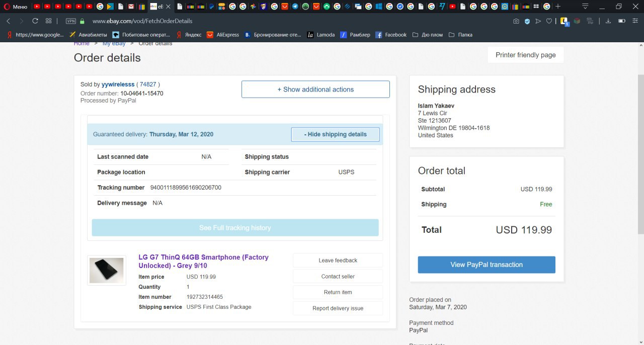This screenshot has width=644, height=345.
Task: Open seller yywirelesss profile link
Action: [x=118, y=84]
